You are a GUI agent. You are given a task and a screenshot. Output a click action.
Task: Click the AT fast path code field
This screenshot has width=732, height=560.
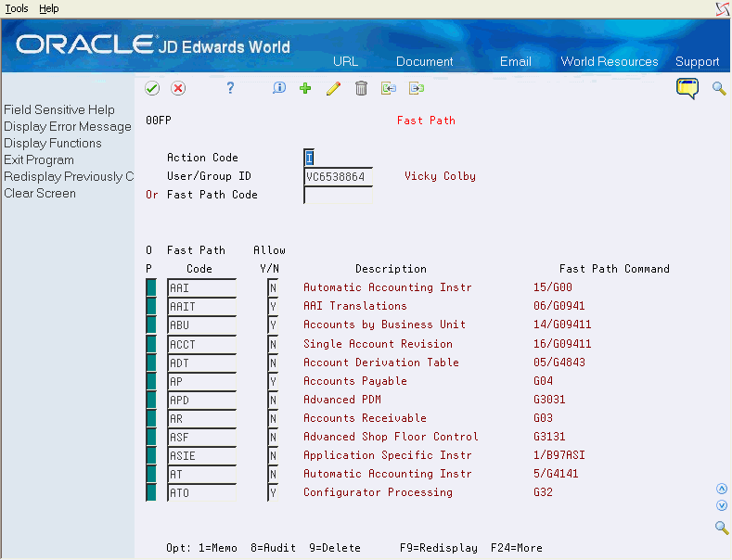(201, 474)
